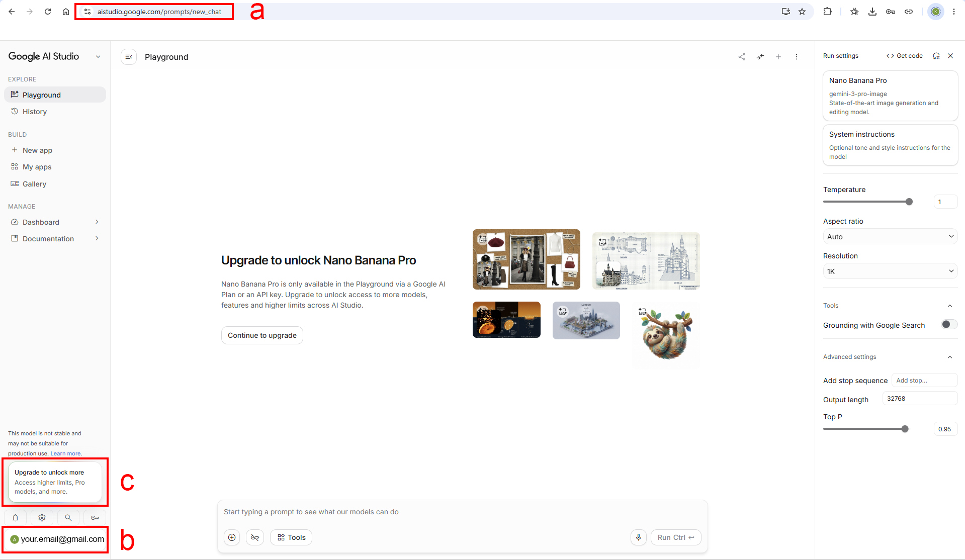Click the sloth sample image thumbnail
The height and width of the screenshot is (560, 965).
point(666,335)
